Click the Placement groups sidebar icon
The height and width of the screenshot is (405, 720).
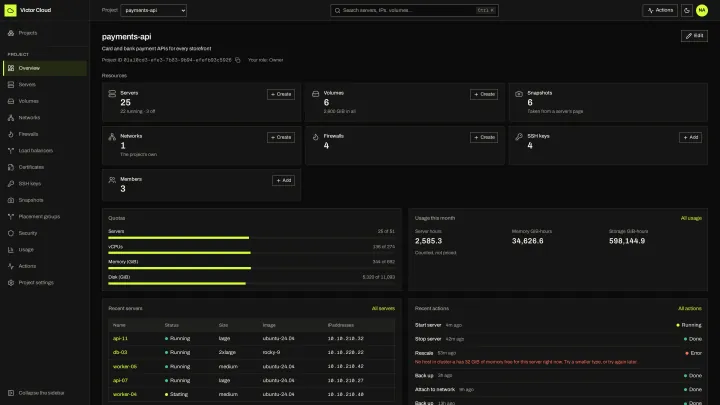tap(11, 216)
